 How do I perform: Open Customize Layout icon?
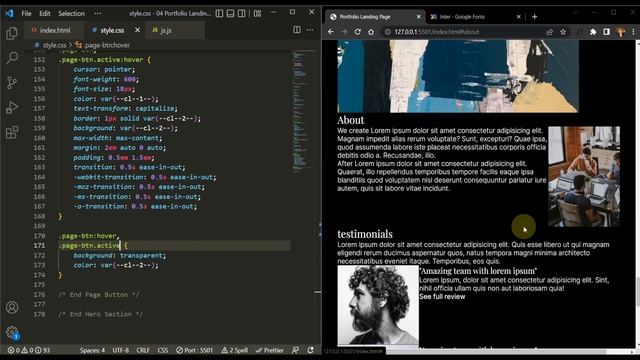click(x=257, y=13)
